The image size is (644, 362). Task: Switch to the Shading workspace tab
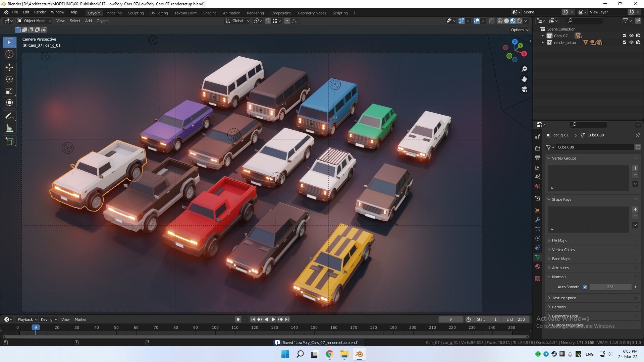click(210, 13)
